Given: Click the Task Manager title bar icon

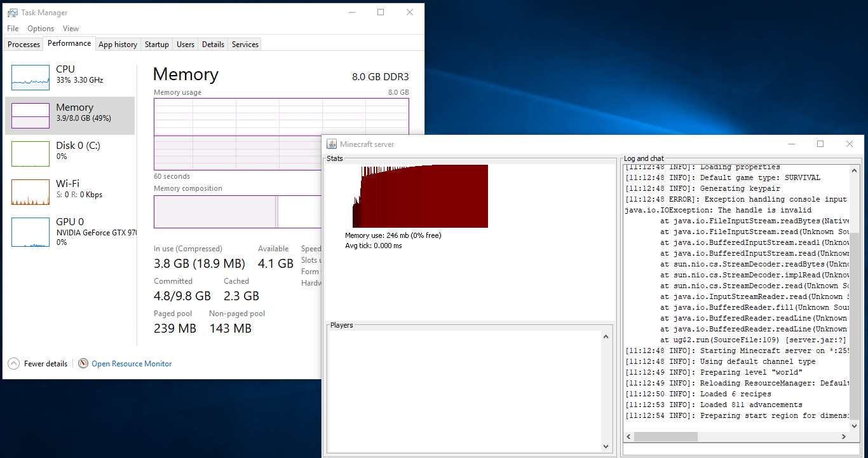Looking at the screenshot, I should 13,13.
